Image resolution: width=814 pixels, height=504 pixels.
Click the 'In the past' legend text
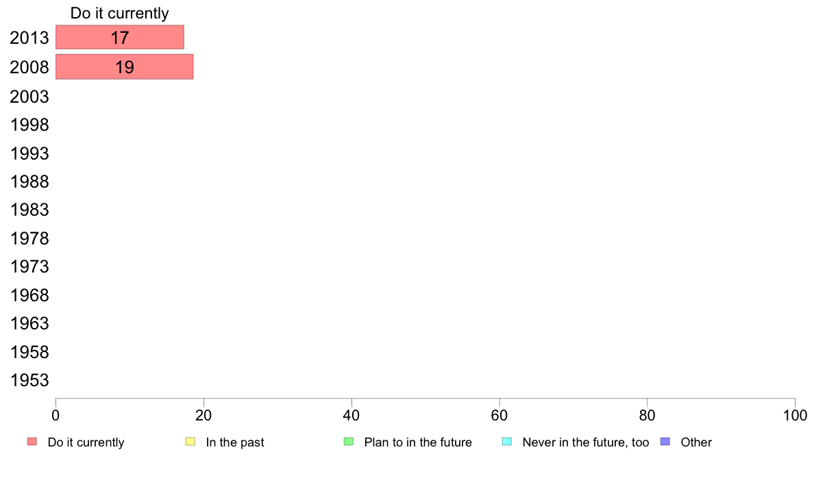pyautogui.click(x=234, y=442)
